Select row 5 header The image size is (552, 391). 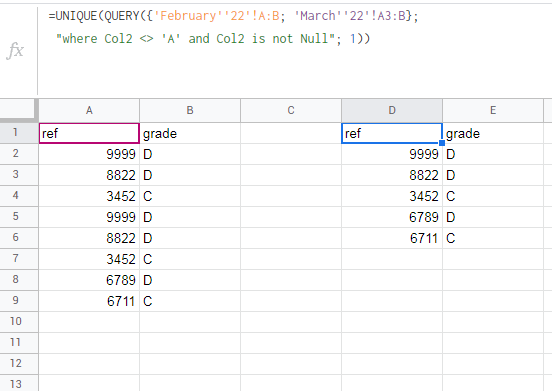(19, 217)
